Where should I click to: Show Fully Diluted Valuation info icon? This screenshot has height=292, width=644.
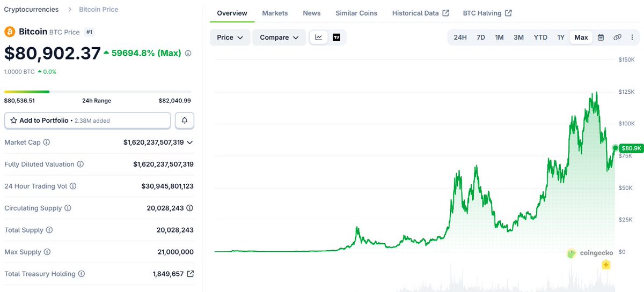point(80,164)
